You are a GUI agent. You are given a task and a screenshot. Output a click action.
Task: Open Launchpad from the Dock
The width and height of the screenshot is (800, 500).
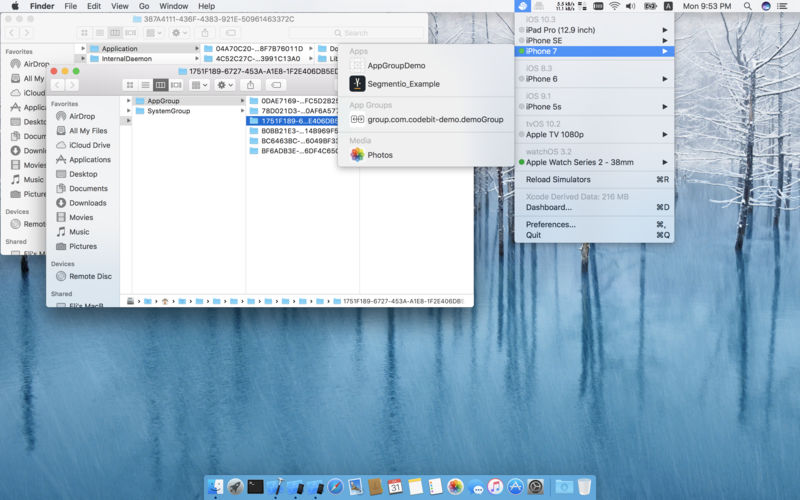tap(235, 487)
